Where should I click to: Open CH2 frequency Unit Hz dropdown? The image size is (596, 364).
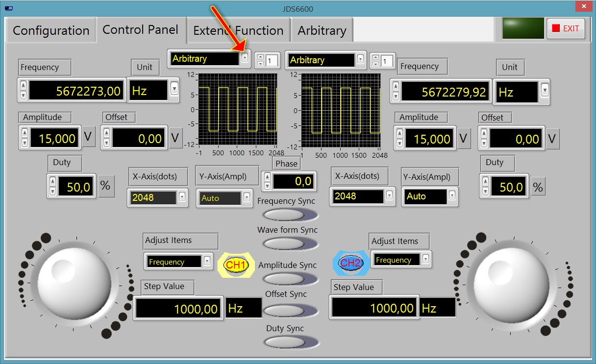[x=545, y=91]
